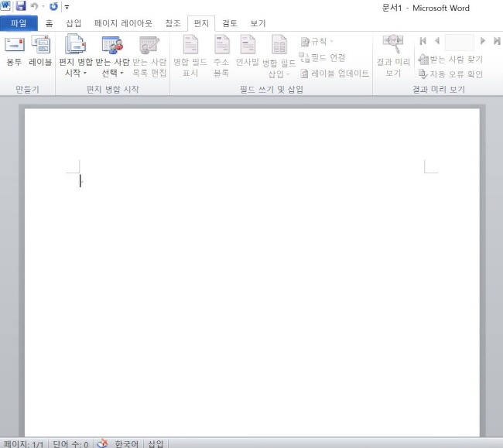Click the 레이블 (Labels) icon
Image resolution: width=503 pixels, height=448 pixels.
pos(40,46)
